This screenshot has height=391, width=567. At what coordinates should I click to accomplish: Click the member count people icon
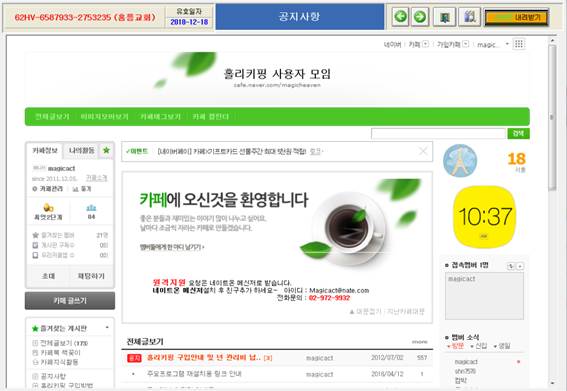(91, 208)
